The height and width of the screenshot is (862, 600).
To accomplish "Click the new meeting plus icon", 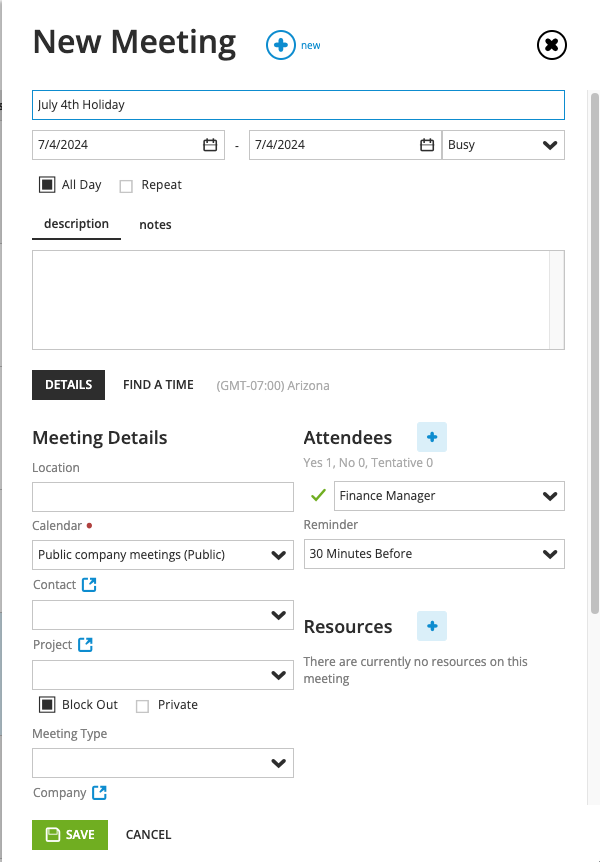I will coord(280,44).
